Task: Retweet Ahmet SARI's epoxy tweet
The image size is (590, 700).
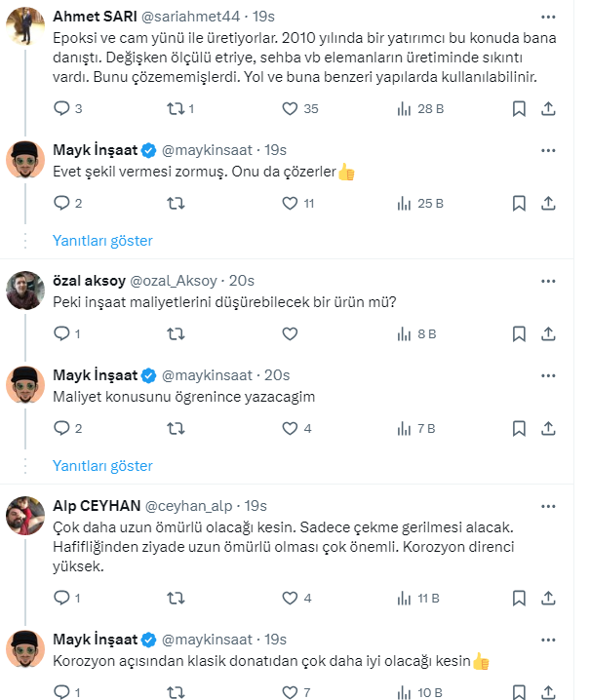Action: click(176, 108)
